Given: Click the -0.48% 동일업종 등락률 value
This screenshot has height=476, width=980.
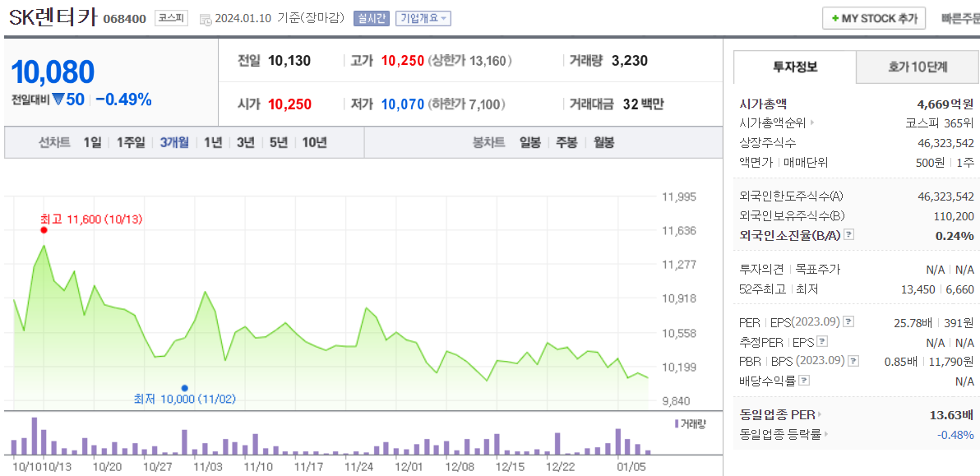Looking at the screenshot, I should [955, 434].
